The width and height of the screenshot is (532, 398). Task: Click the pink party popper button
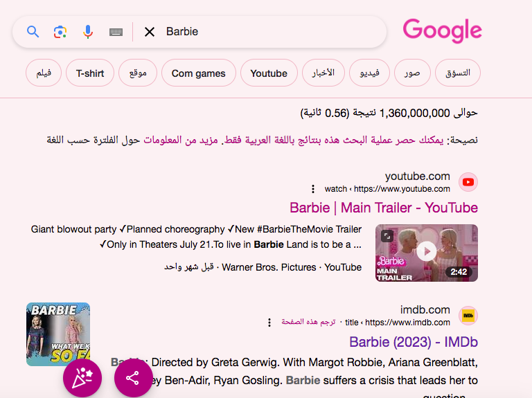click(82, 378)
